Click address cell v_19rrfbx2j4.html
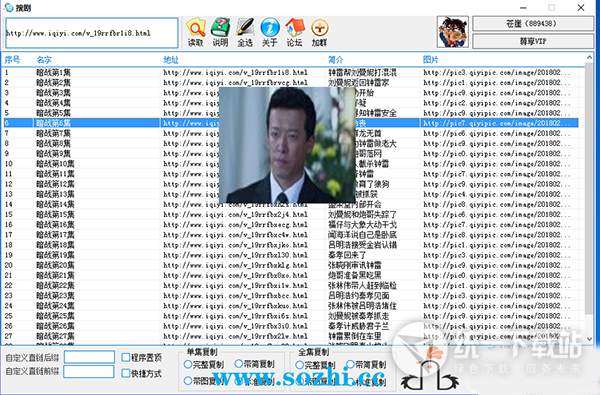Screen dimensions: 600x395 [235, 214]
